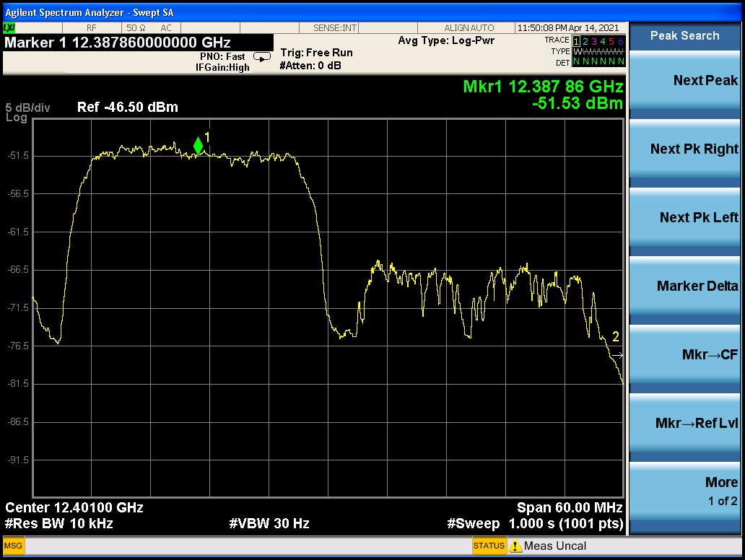Image resolution: width=745 pixels, height=560 pixels.
Task: Select trace number 4 indicator
Action: (603, 41)
